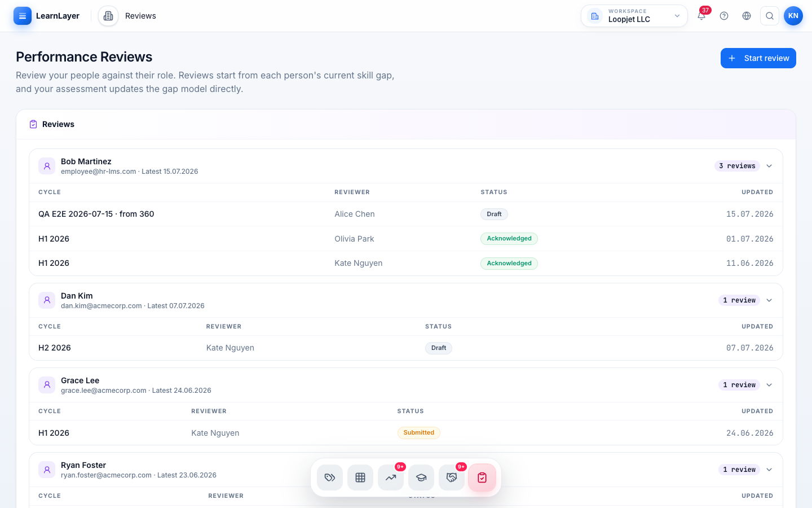
Task: Select the reviews clipboard icon in dock
Action: (482, 478)
